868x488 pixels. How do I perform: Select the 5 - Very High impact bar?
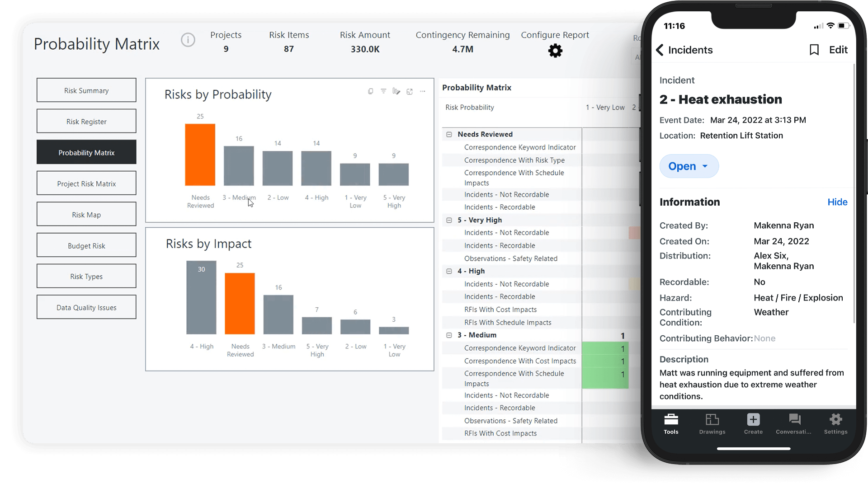317,326
